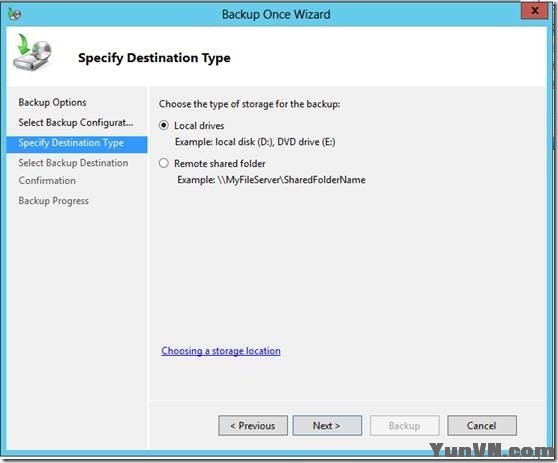Click the Specify Destination Type heading
Image resolution: width=558 pixels, height=463 pixels.
154,58
